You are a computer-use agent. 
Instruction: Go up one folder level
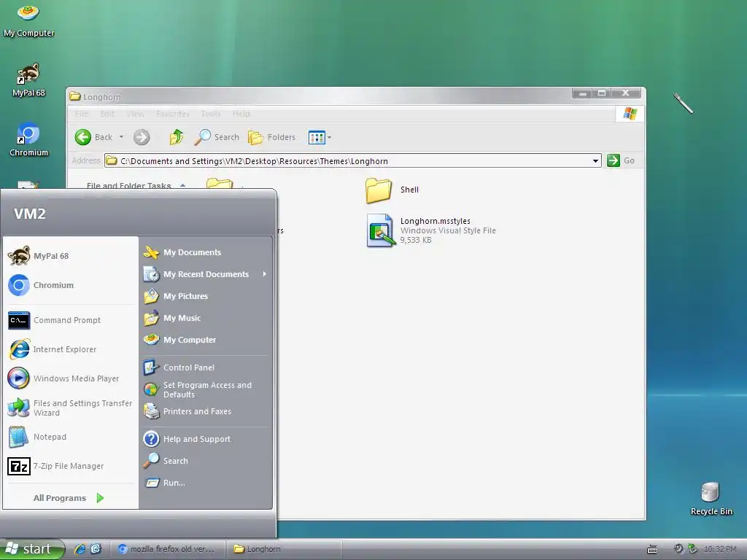tap(177, 137)
